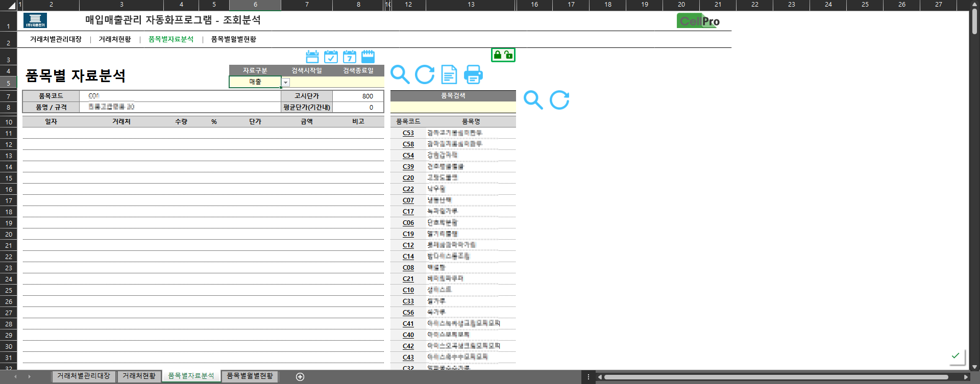Select item code C53 link
The width and height of the screenshot is (980, 384).
[408, 133]
